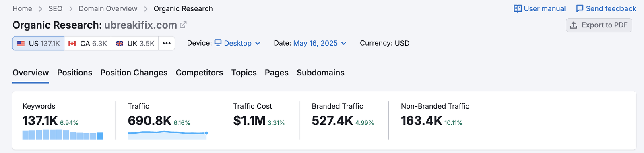
Task: Expand the Desktop device dropdown
Action: coord(237,43)
